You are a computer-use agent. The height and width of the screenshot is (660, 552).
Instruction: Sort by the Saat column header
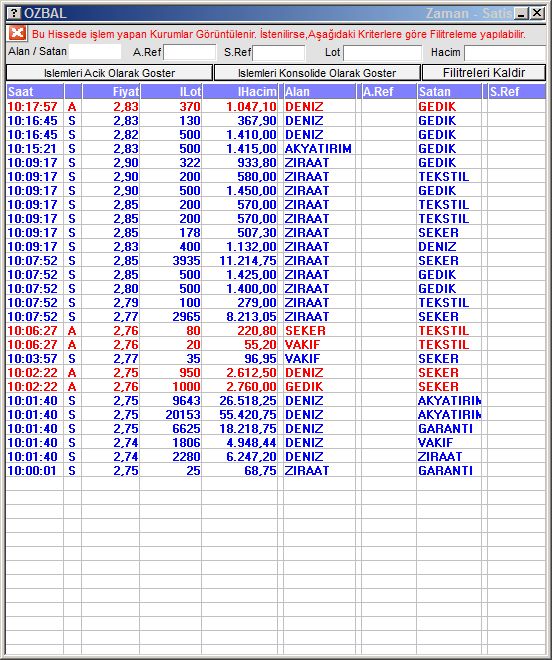point(35,91)
